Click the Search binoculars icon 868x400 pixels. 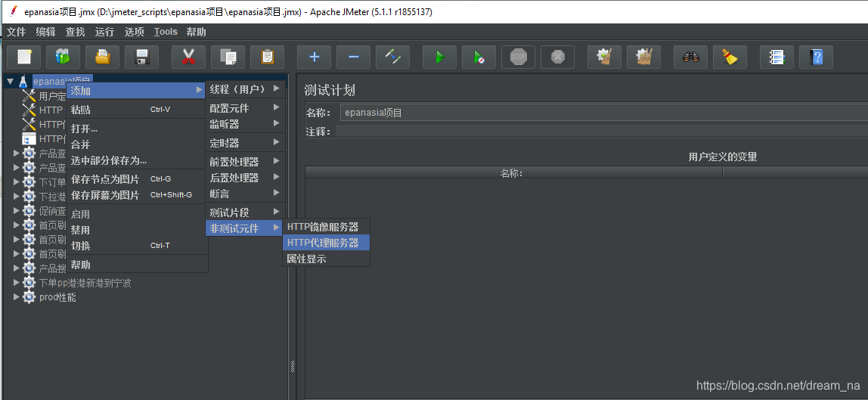[x=691, y=57]
